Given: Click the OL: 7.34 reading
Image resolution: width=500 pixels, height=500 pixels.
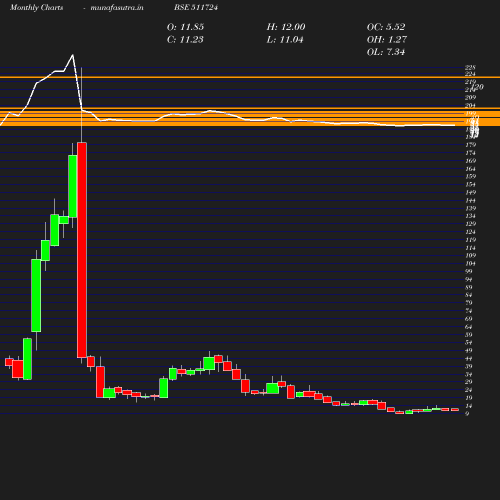Looking at the screenshot, I should click(x=386, y=52).
